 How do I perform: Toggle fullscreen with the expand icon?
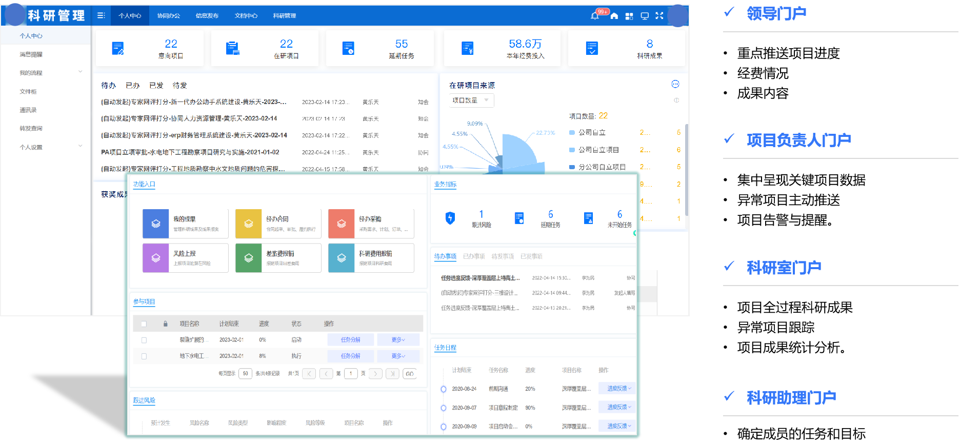659,16
